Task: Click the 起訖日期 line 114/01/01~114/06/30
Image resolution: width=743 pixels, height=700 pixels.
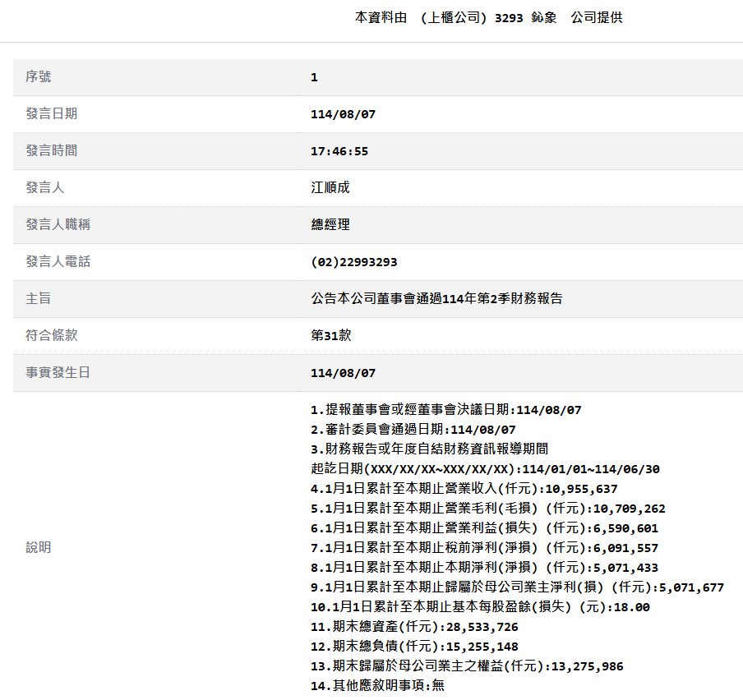Action: 485,469
